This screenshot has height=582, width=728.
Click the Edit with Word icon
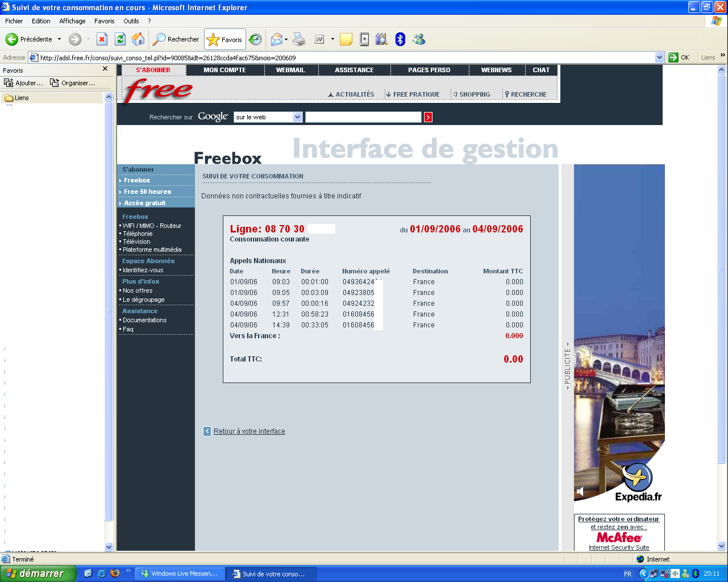319,39
